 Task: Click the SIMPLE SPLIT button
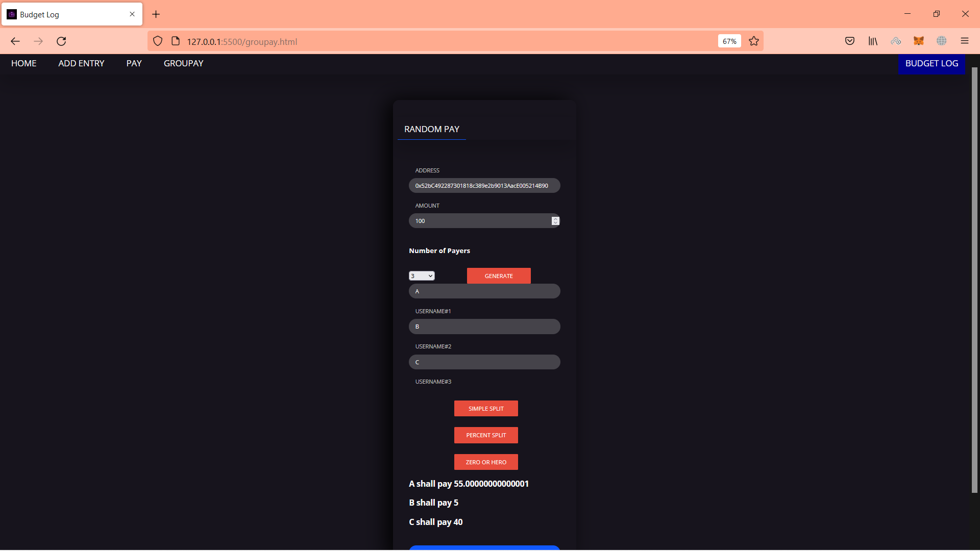click(486, 409)
